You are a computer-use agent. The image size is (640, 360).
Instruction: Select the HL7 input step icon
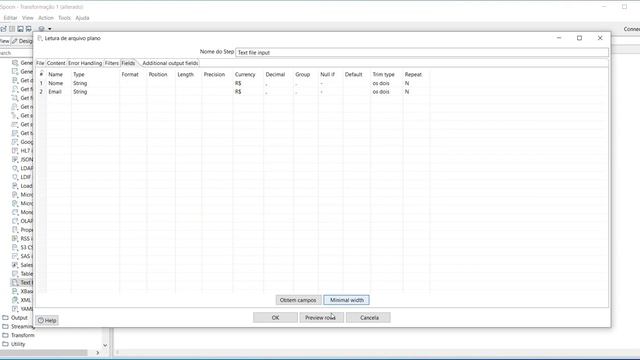tap(15, 151)
